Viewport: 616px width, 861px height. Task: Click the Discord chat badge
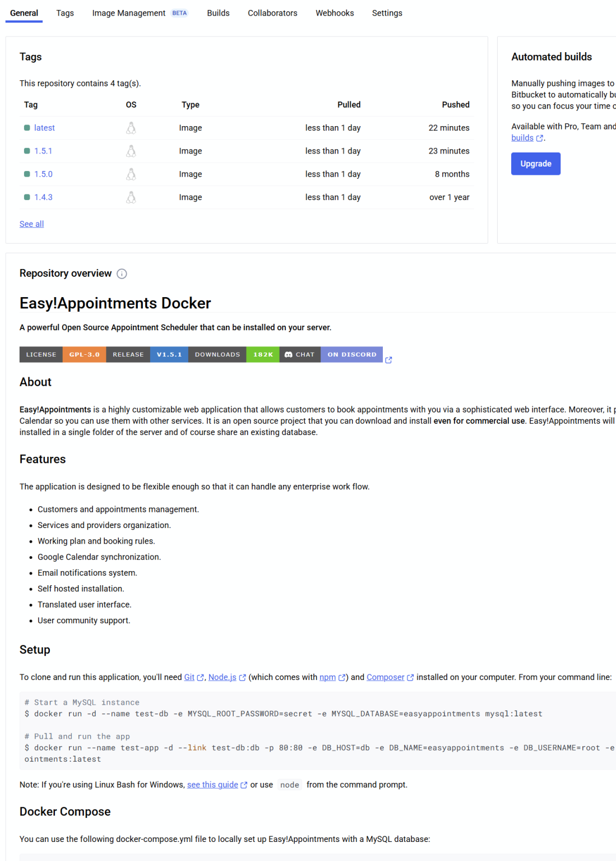pyautogui.click(x=331, y=354)
